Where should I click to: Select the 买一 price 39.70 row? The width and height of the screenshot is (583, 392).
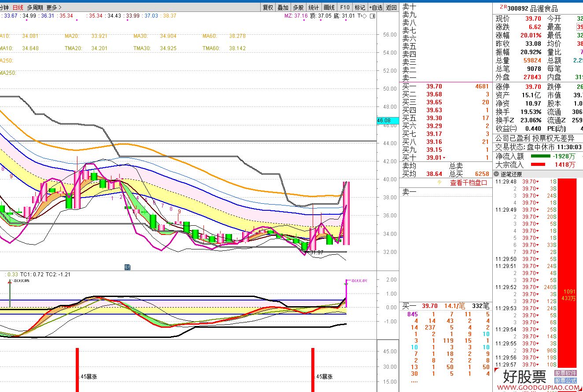pyautogui.click(x=445, y=87)
